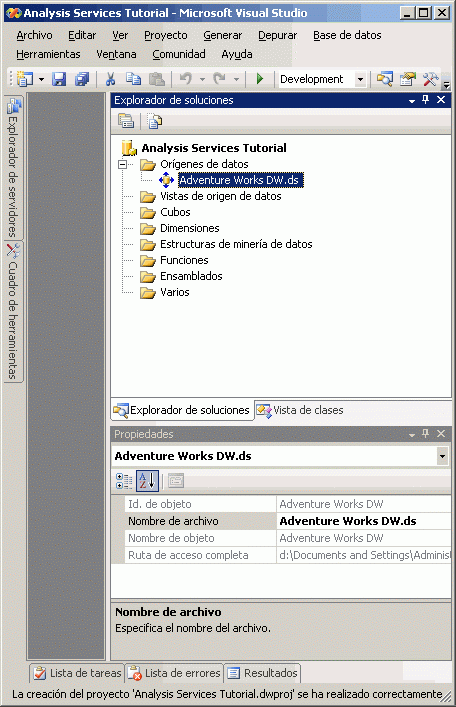This screenshot has width=456, height=707.
Task: Open the Explorador de servidores side tab
Action: [x=13, y=168]
